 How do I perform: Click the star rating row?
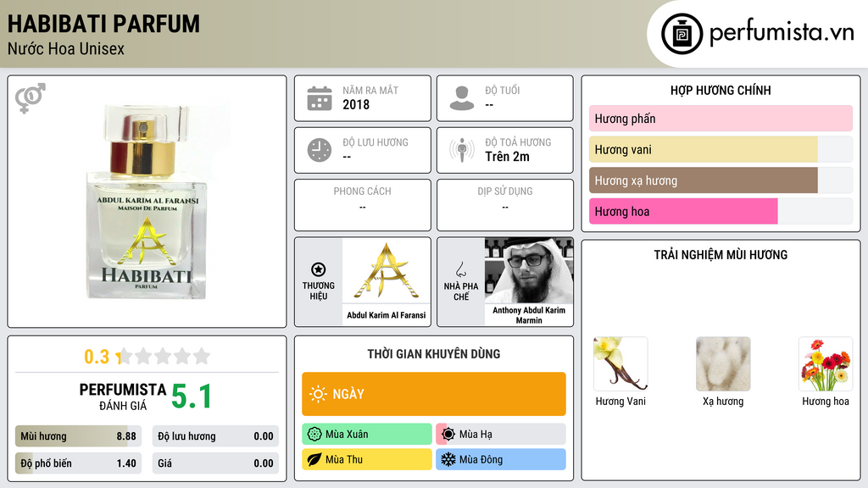coord(164,357)
